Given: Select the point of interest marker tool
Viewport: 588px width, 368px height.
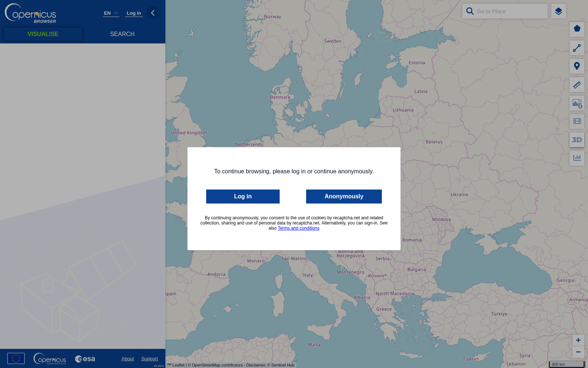Looking at the screenshot, I should click(577, 66).
